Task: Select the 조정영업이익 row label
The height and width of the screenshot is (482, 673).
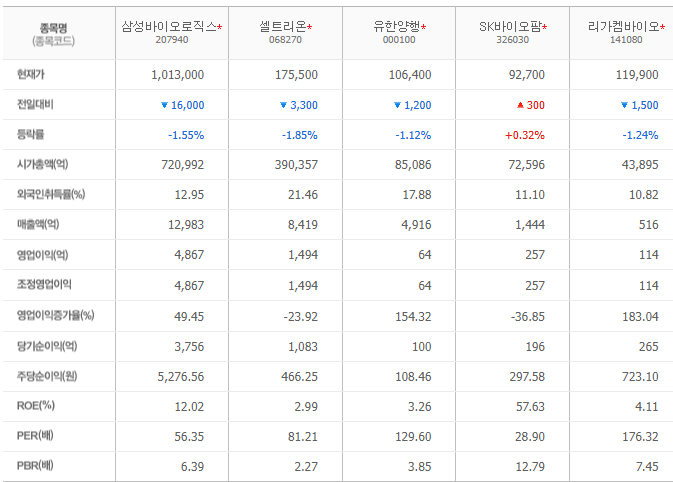Action: [44, 284]
